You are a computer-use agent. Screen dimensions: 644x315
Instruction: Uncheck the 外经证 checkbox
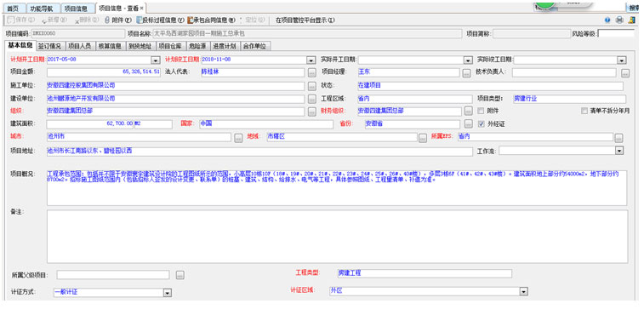(481, 123)
